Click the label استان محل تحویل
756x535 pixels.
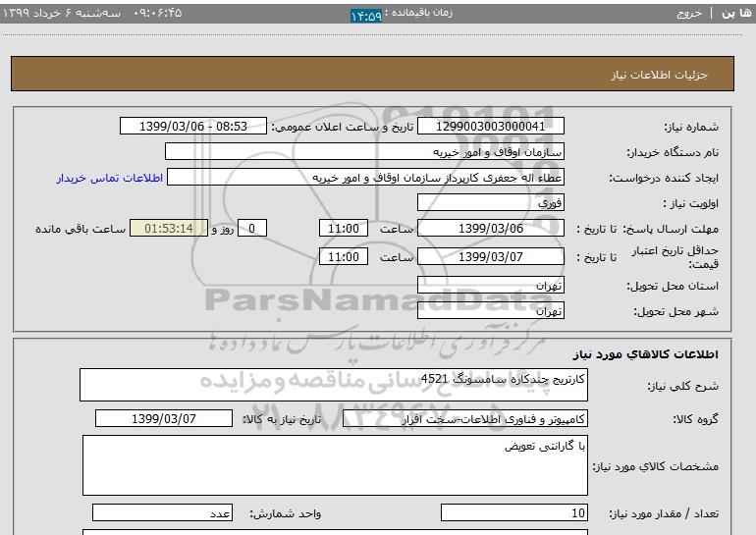click(x=673, y=287)
